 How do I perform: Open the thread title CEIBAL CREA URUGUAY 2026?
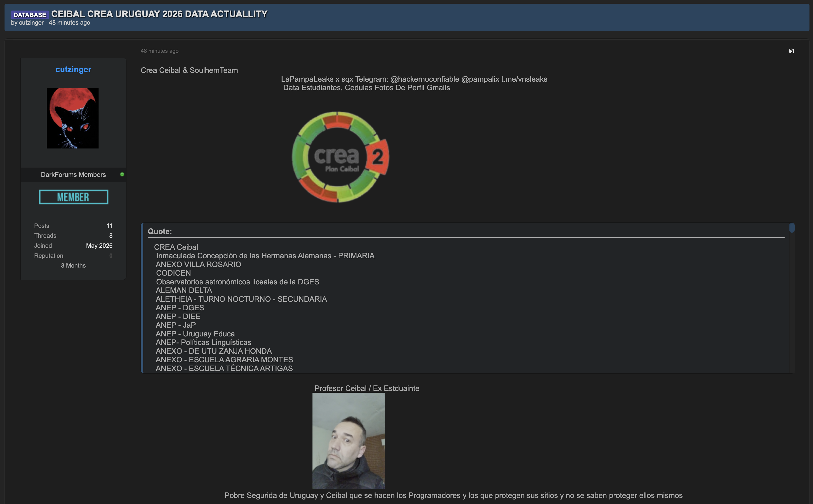pos(159,14)
